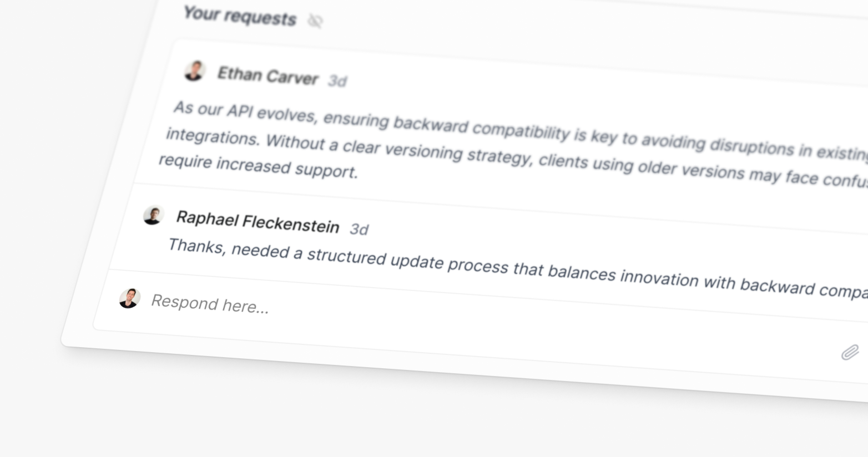Click the 3d timestamp next to Raphael Fleckenstein
This screenshot has height=457, width=868.
point(359,229)
